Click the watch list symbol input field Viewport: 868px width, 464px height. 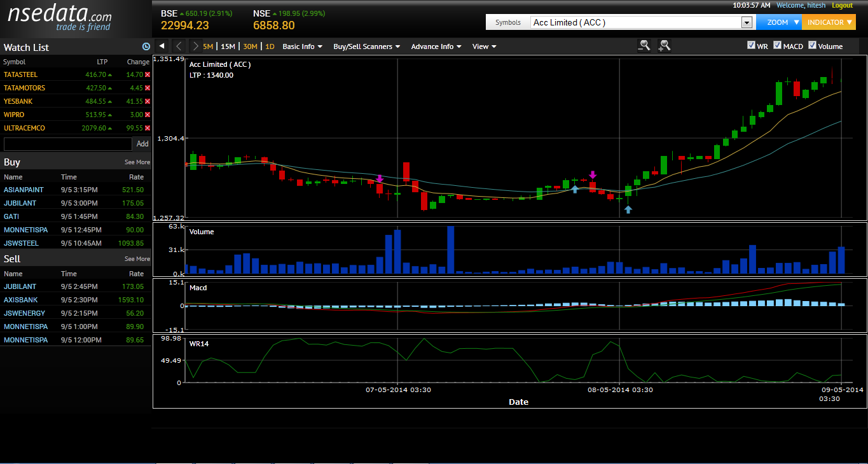click(67, 144)
